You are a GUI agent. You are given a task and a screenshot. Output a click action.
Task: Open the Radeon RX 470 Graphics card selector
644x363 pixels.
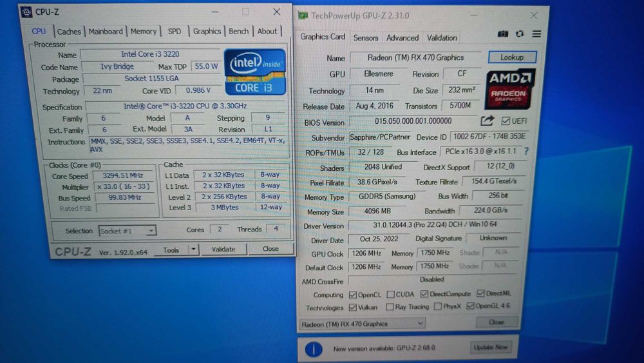362,324
